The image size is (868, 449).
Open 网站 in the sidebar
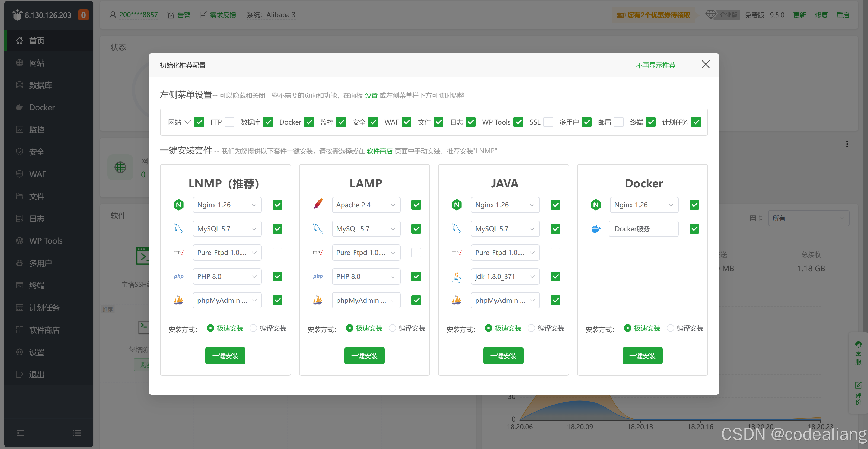tap(49, 63)
